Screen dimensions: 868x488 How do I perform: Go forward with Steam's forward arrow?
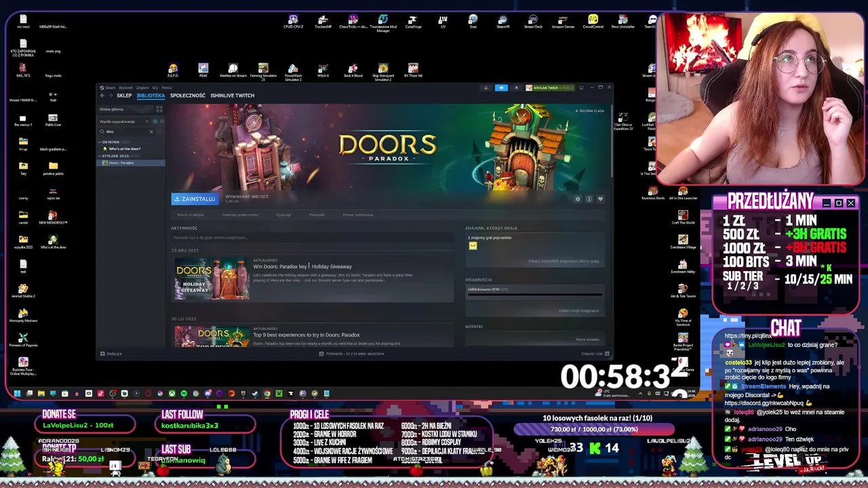[x=111, y=96]
